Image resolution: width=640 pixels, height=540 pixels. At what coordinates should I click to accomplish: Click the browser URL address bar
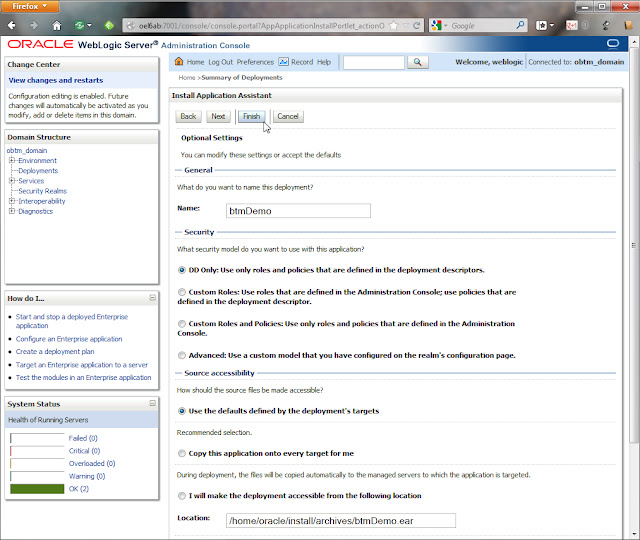click(x=261, y=25)
